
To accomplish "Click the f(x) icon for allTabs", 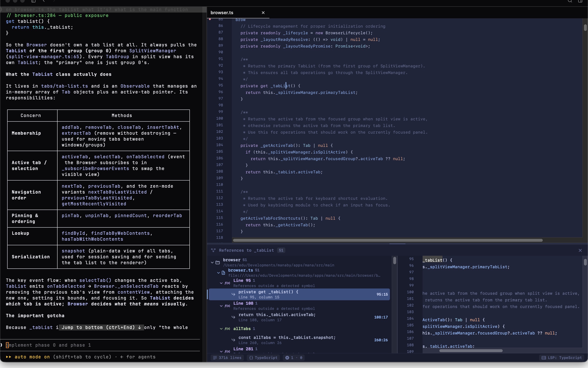I will [x=227, y=329].
